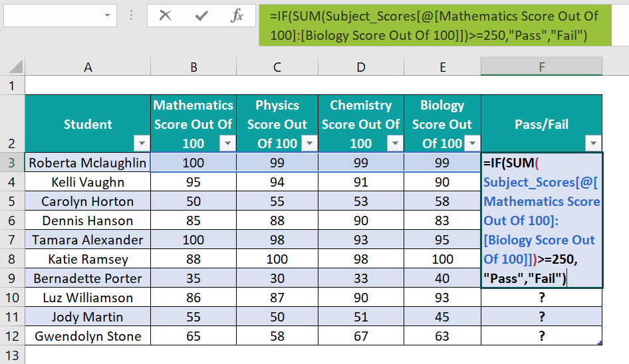Click inside the Name Box field

pos(53,16)
